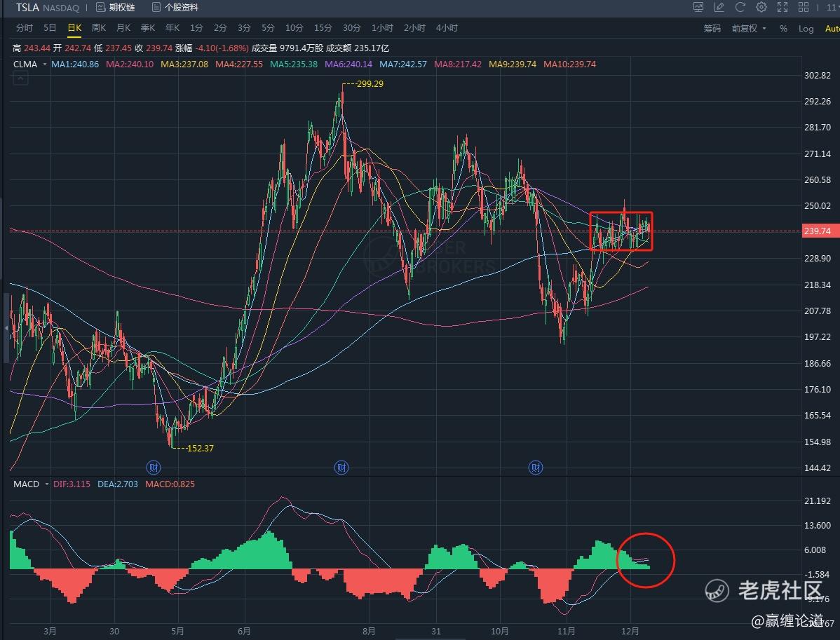The image size is (840, 640).
Task: Click the 财 earnings marker near 11月
Action: pos(535,468)
